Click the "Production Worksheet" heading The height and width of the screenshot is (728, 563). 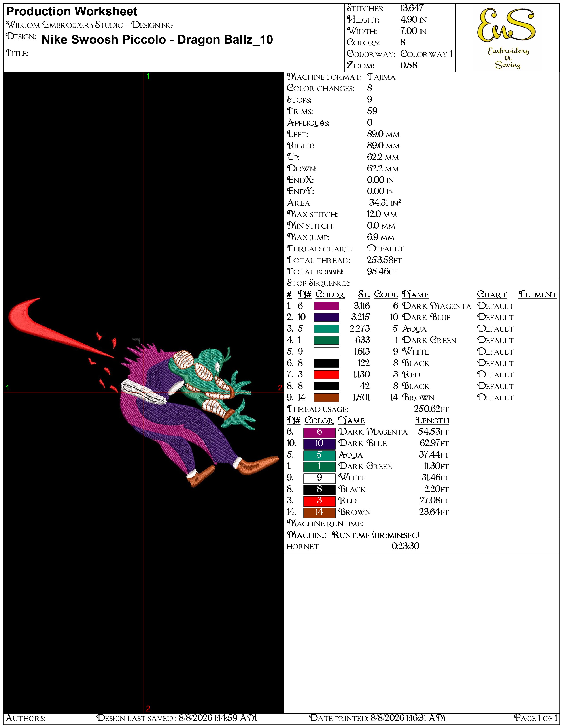pyautogui.click(x=72, y=12)
